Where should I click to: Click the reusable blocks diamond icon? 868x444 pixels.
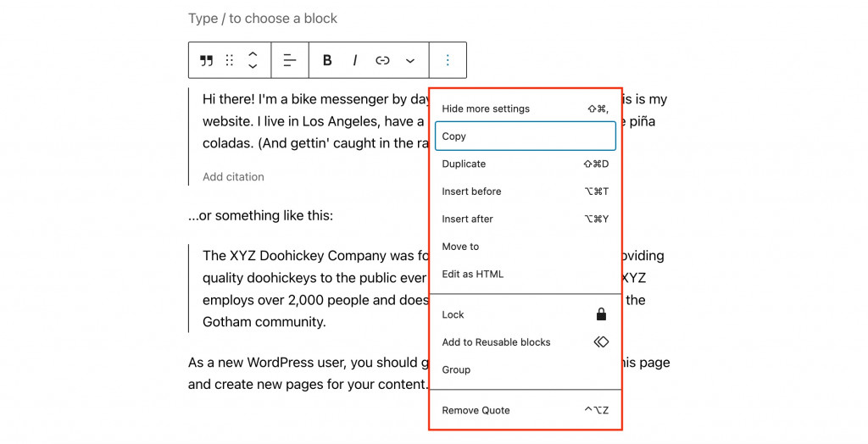[x=601, y=342]
